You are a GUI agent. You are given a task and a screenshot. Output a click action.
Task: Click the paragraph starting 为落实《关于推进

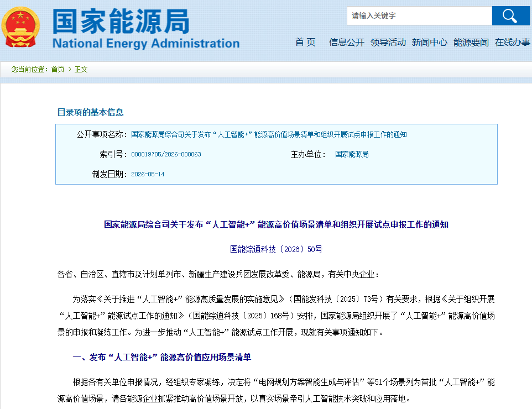click(x=276, y=316)
